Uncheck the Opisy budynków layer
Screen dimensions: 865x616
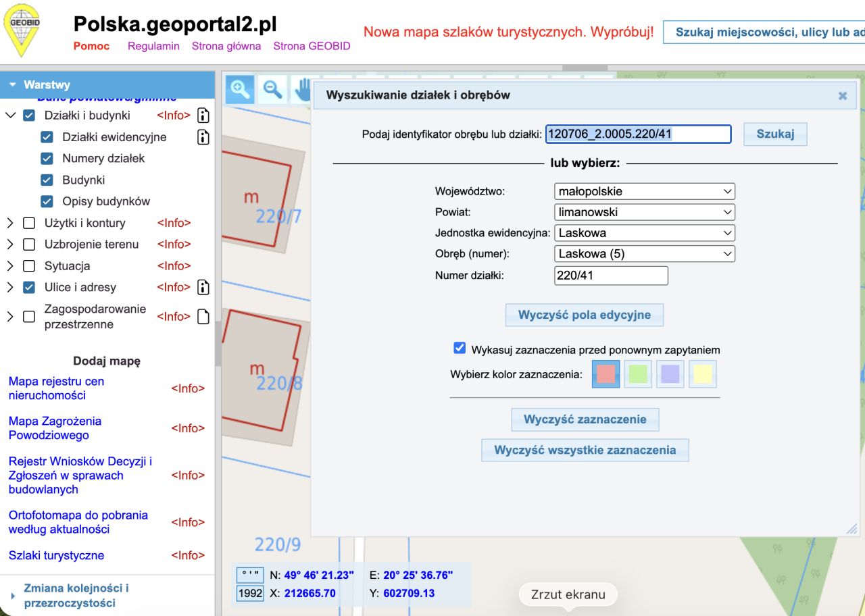(x=47, y=201)
